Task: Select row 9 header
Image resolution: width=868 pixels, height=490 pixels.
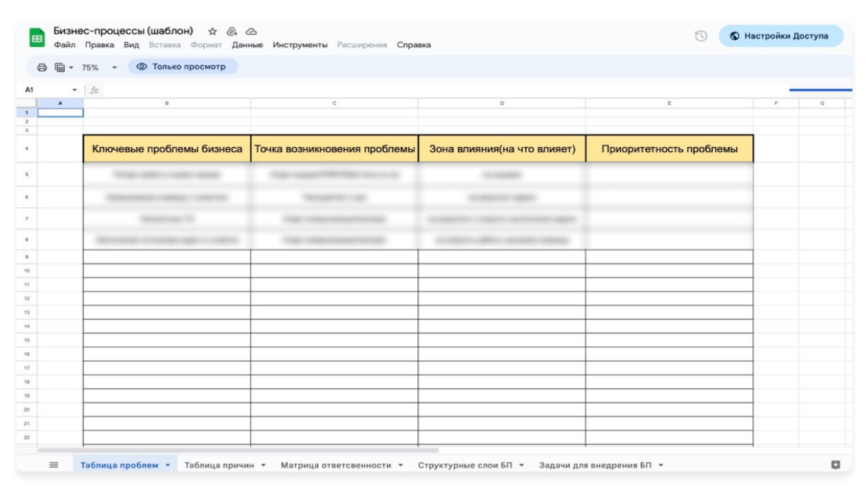Action: [26, 257]
